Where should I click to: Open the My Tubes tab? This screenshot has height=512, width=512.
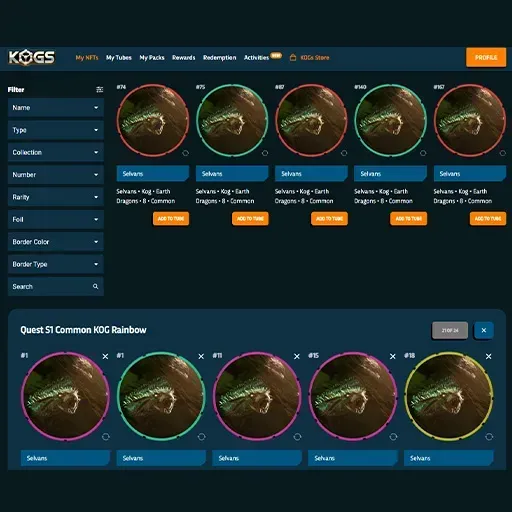click(119, 58)
